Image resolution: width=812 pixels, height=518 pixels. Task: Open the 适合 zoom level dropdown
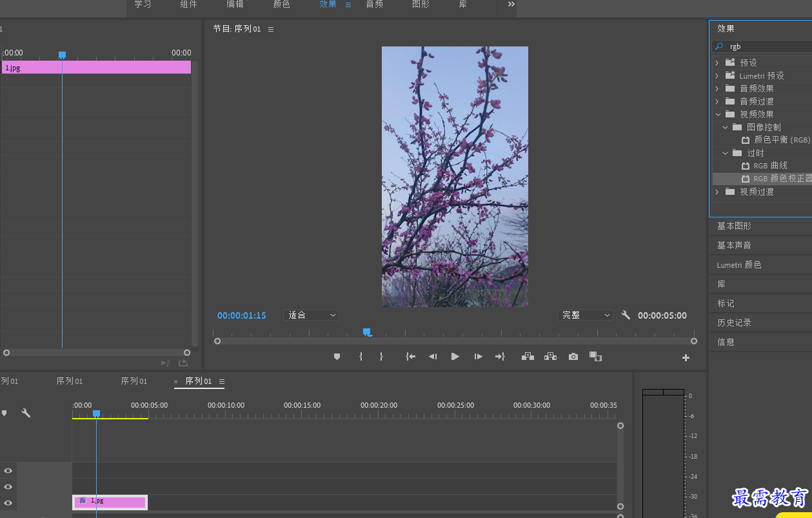[x=312, y=315]
